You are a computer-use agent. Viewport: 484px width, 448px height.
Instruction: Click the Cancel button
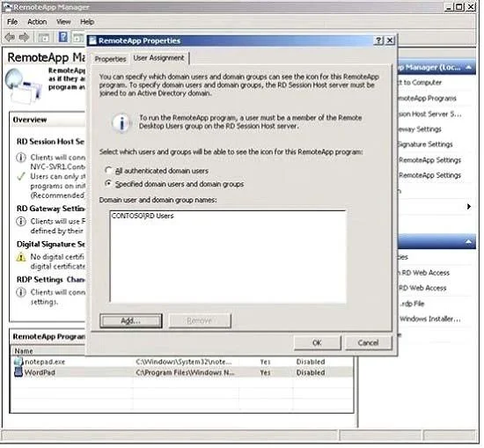pos(368,342)
